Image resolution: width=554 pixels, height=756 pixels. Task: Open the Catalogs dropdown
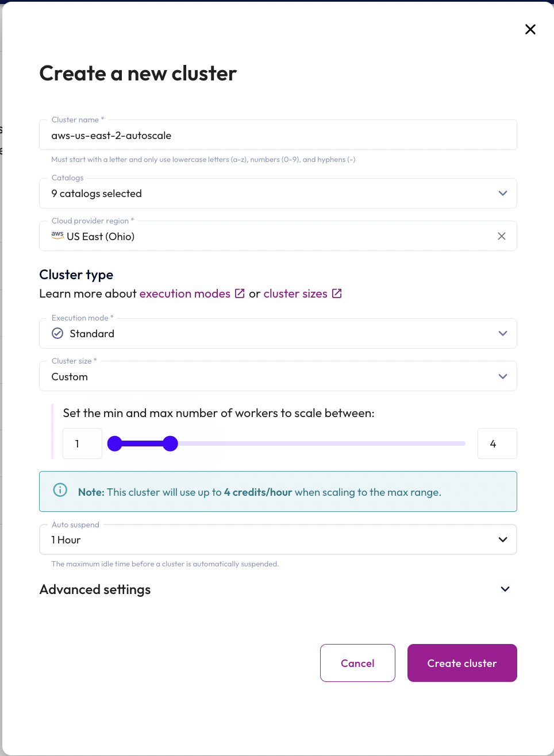click(x=278, y=194)
